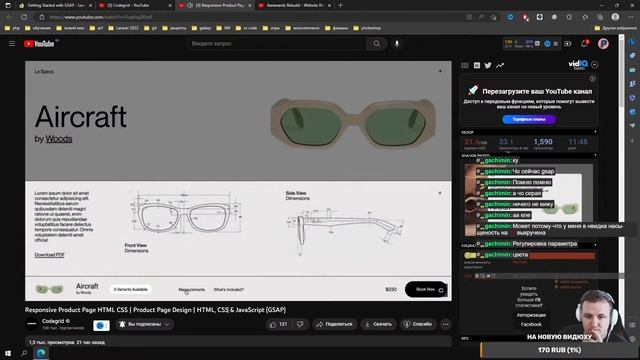This screenshot has width=640, height=360.
Task: Open Codegrid channel name link
Action: (x=53, y=321)
